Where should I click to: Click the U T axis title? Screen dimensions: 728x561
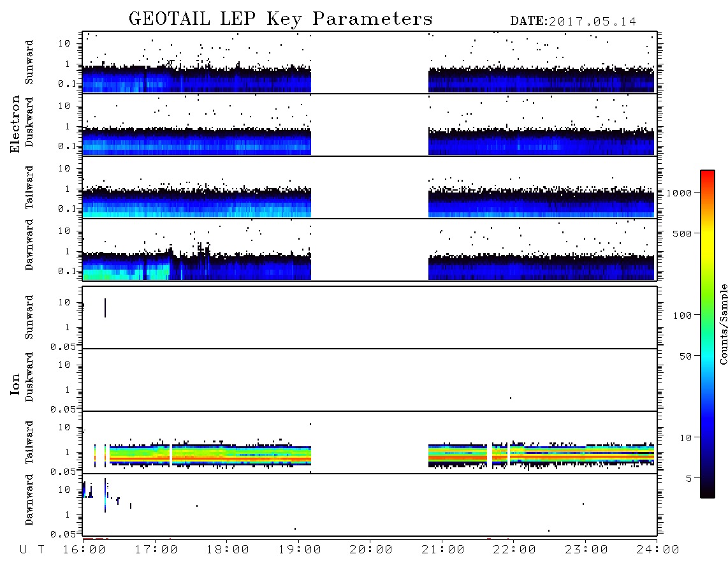(x=32, y=550)
